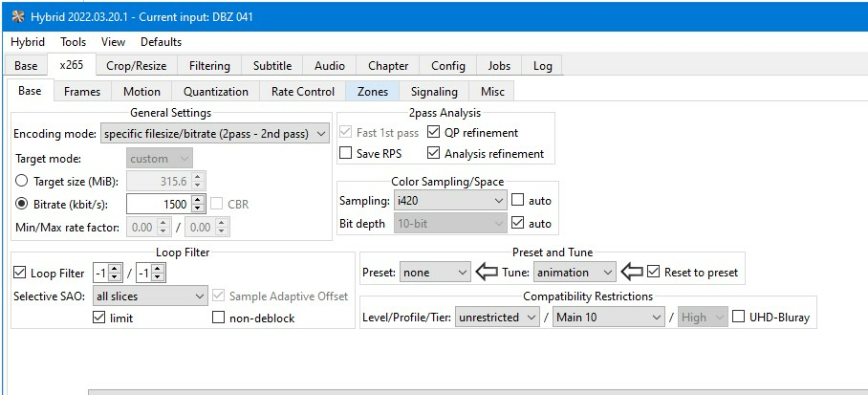Click the arrow icon before Reset to preset
Screen dimensions: 868x395
632,272
